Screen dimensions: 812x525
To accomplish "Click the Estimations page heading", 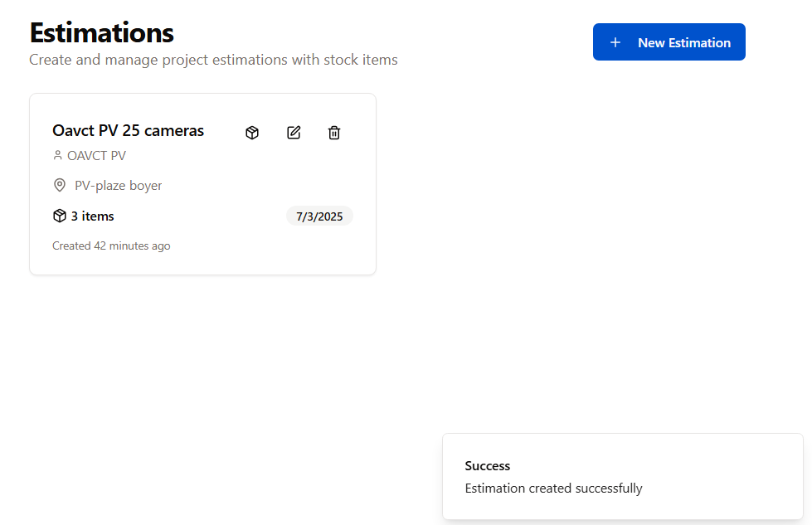I will click(101, 33).
